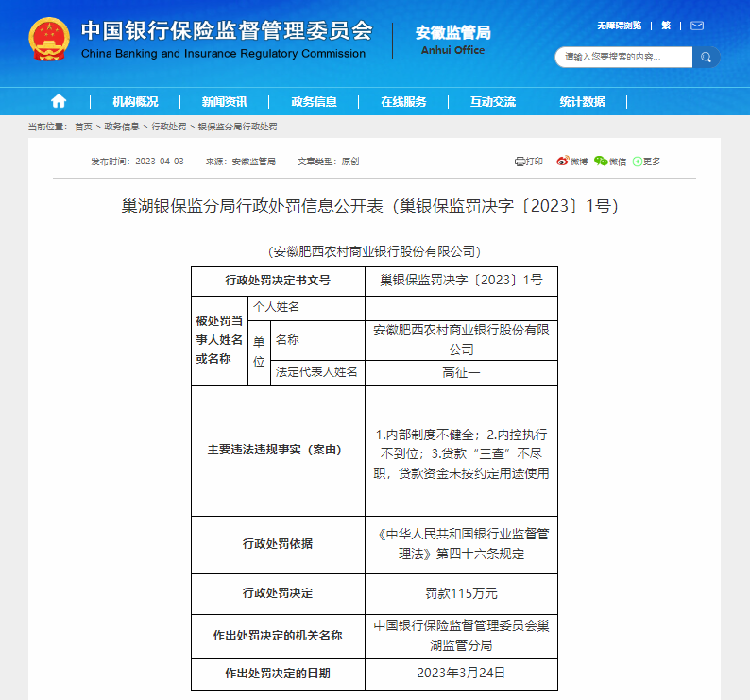Viewport: 750px width, 700px height.
Task: Click cell 作出处罚决定的日期
Action: click(278, 674)
